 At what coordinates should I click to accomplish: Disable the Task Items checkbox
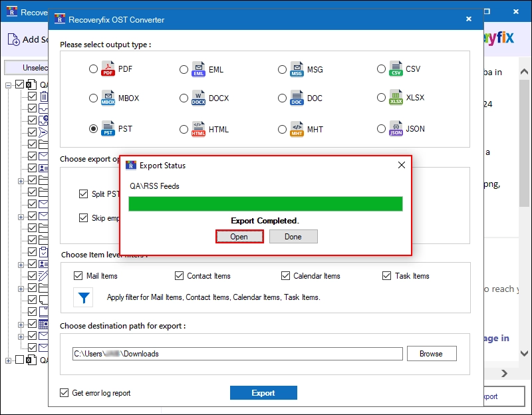[x=387, y=275]
